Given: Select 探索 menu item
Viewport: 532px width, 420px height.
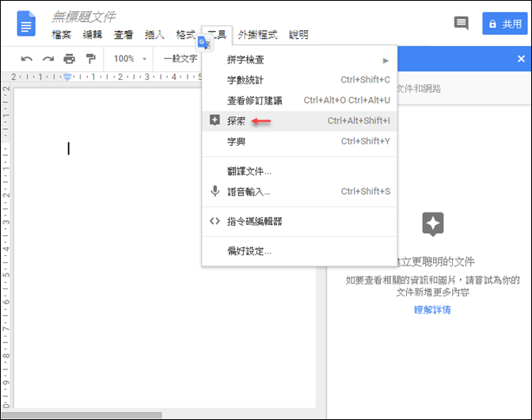Looking at the screenshot, I should click(299, 121).
